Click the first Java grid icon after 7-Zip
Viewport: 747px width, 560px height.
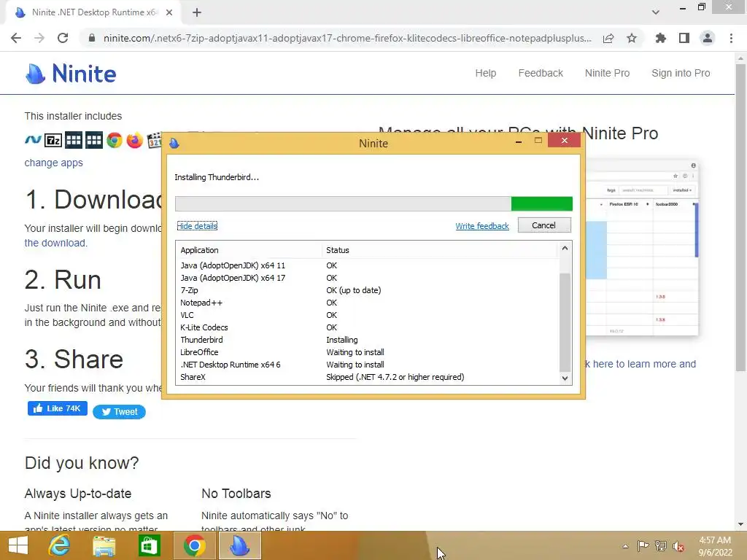point(74,141)
